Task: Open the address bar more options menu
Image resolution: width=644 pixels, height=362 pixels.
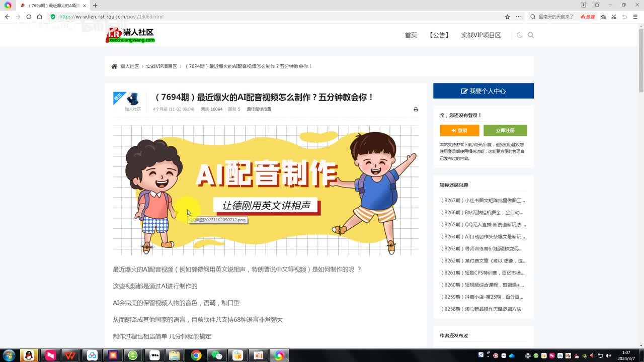Action: coord(518,17)
